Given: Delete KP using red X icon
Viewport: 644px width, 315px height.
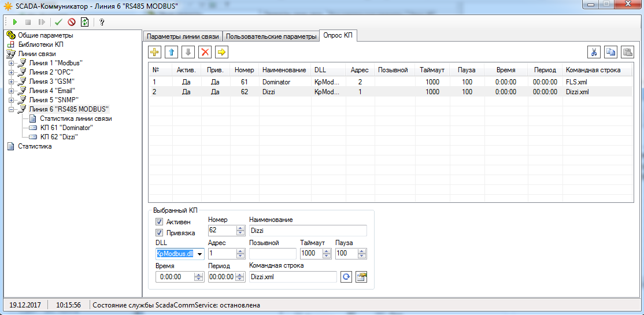Looking at the screenshot, I should coord(205,52).
